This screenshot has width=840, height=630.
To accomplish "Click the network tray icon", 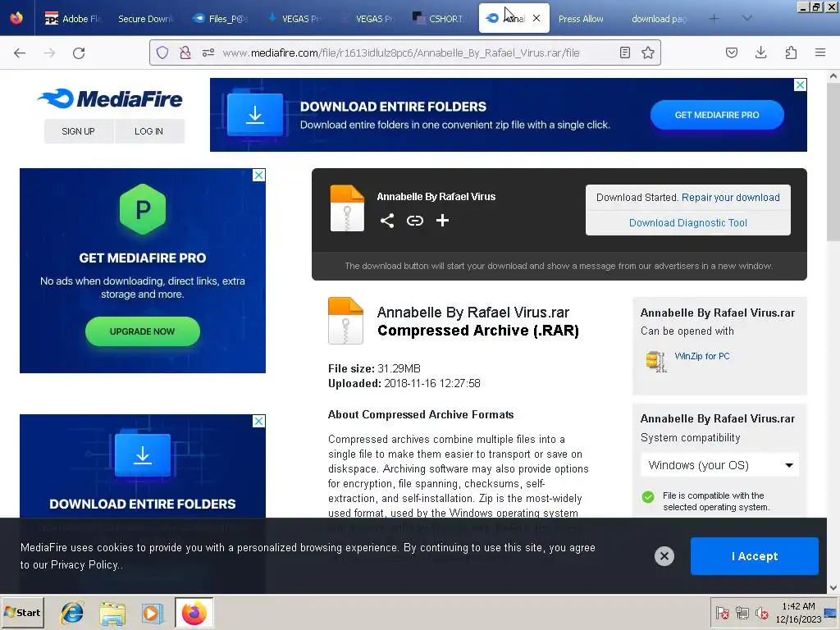I will (742, 612).
